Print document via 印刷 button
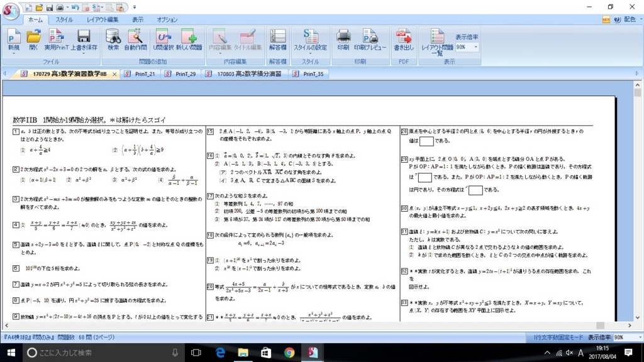 click(343, 40)
